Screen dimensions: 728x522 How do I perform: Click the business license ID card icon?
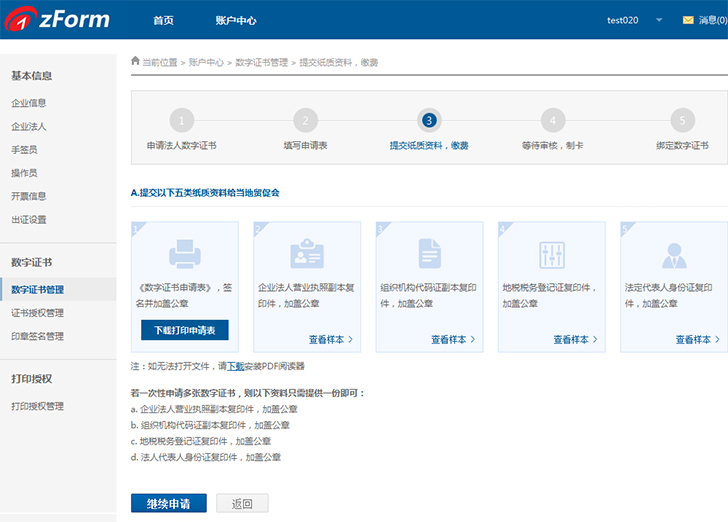point(307,254)
